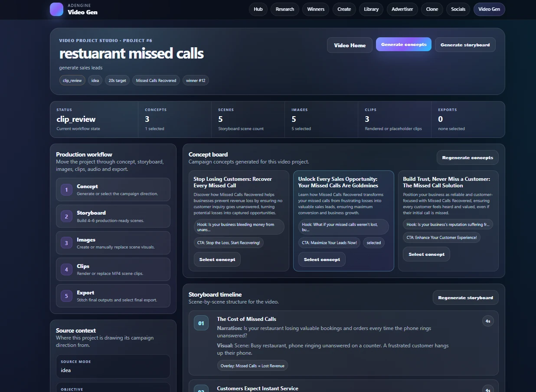The image size is (536, 392).
Task: Click the clip_review tag chip
Action: 72,80
